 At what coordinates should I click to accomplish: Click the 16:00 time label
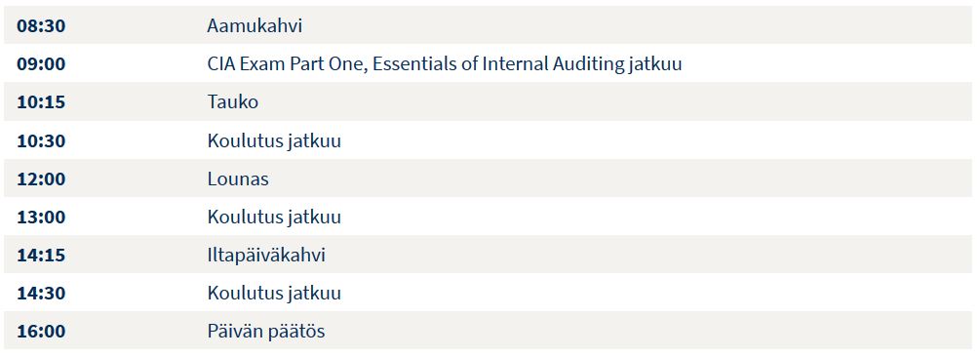tap(41, 332)
